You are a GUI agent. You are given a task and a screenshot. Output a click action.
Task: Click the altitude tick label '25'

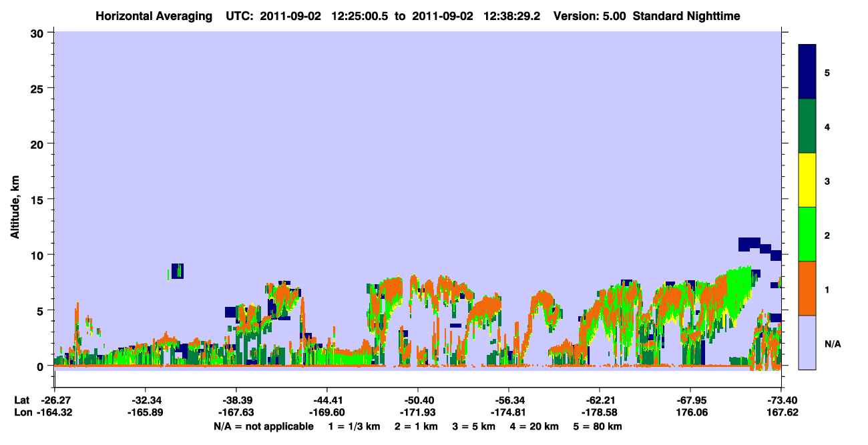[x=39, y=88]
